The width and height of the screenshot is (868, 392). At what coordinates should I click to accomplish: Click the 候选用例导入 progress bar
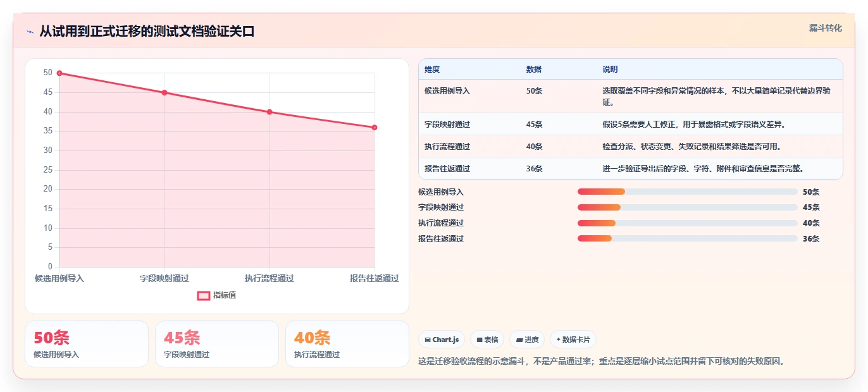687,192
